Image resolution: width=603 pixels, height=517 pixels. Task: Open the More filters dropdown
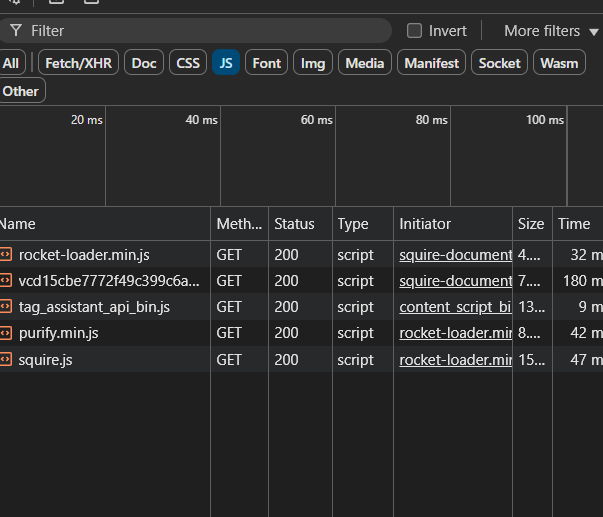point(550,31)
